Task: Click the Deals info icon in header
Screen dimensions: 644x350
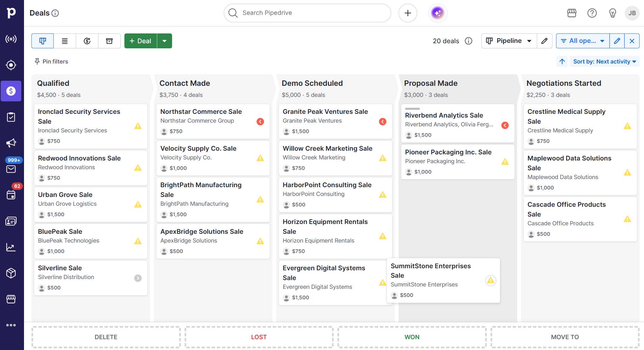Action: click(x=55, y=13)
